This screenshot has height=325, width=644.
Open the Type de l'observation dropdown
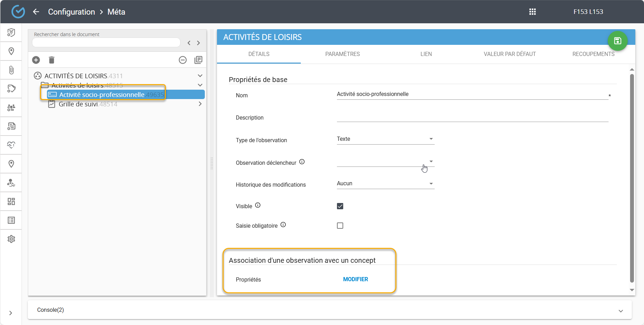[385, 139]
